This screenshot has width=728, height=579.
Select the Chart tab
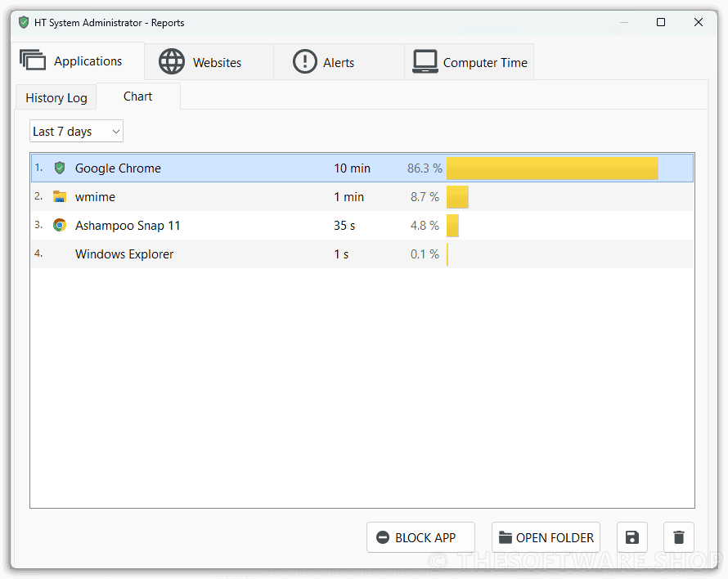pyautogui.click(x=138, y=96)
